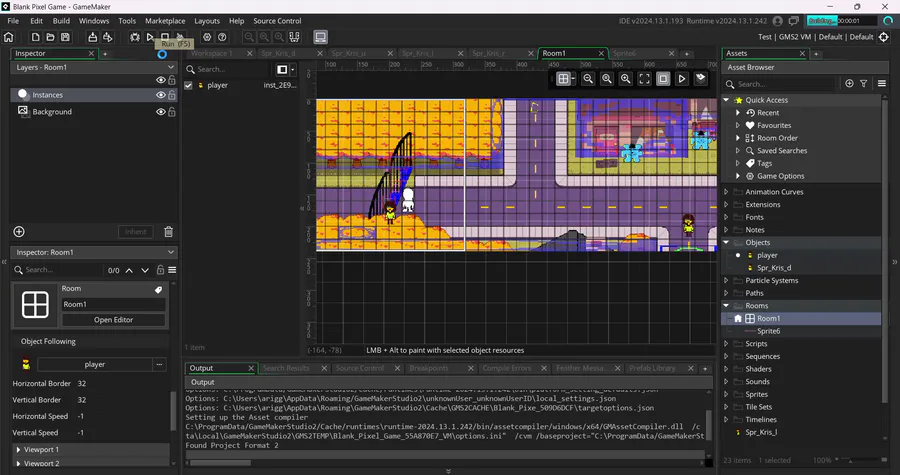Image resolution: width=900 pixels, height=475 pixels.
Task: Stop the running game with the stop icon
Action: [x=165, y=37]
